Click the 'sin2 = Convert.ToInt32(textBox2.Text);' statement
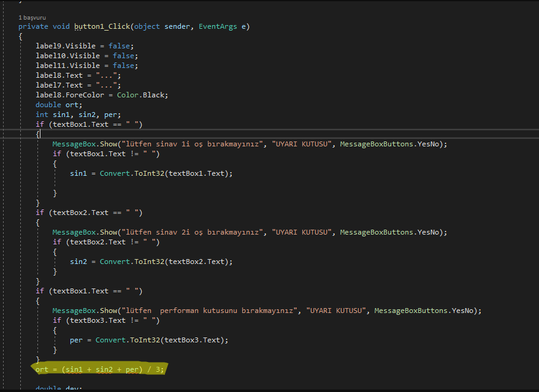 tap(151, 262)
